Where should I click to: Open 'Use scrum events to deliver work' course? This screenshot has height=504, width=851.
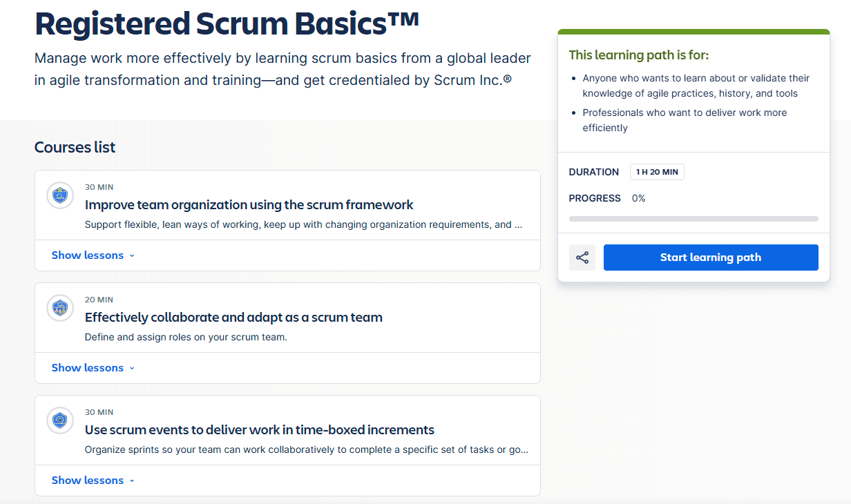tap(259, 430)
